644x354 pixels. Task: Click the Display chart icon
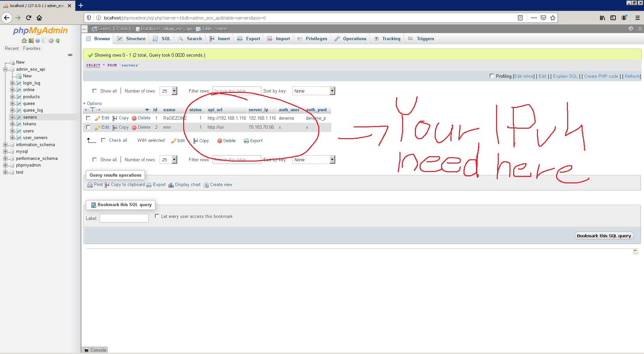click(x=171, y=185)
